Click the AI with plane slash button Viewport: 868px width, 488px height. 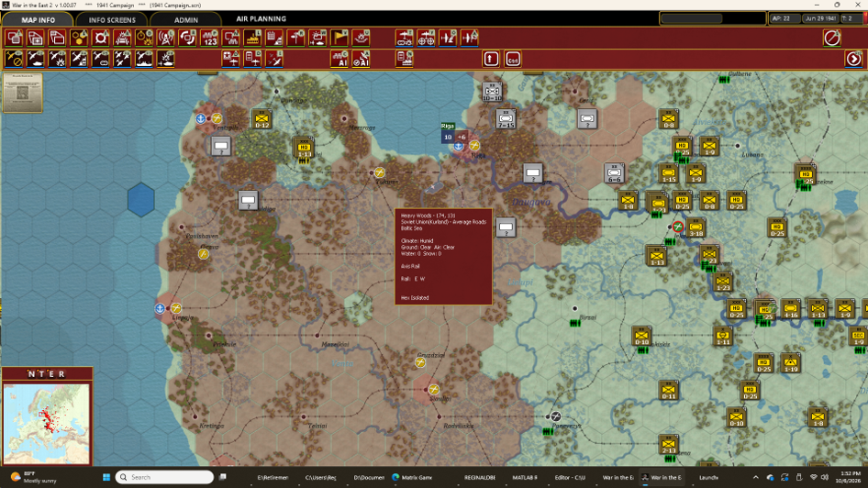[361, 59]
